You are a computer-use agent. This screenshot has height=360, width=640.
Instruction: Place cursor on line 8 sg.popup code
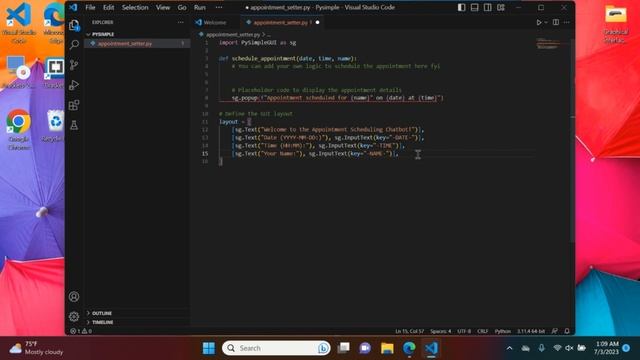click(337, 98)
